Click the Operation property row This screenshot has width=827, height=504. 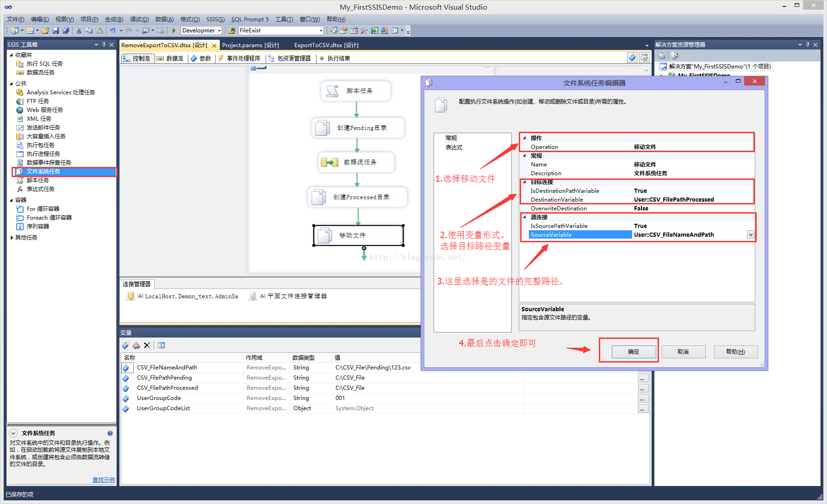[x=637, y=147]
